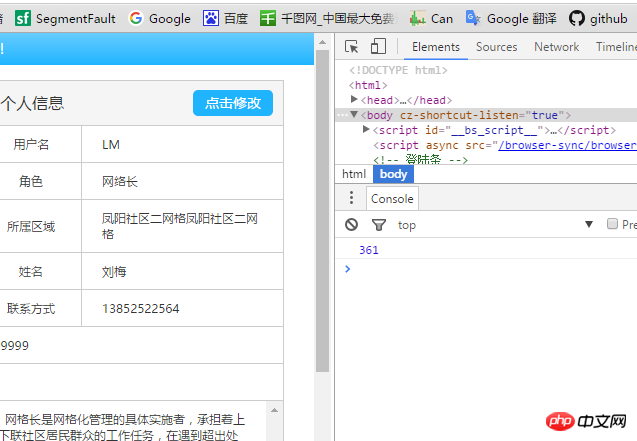Click the ellipsis beside the body element row
The height and width of the screenshot is (441, 637).
click(x=342, y=115)
